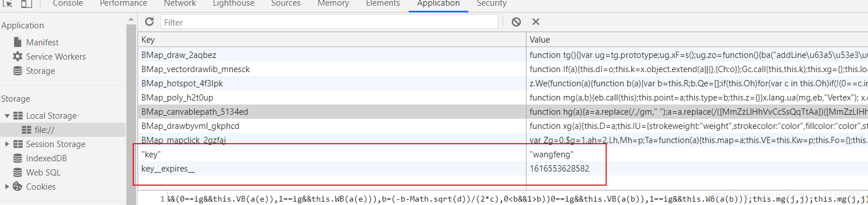Switch to the Lighthouse tab
This screenshot has height=205, width=868.
[233, 4]
